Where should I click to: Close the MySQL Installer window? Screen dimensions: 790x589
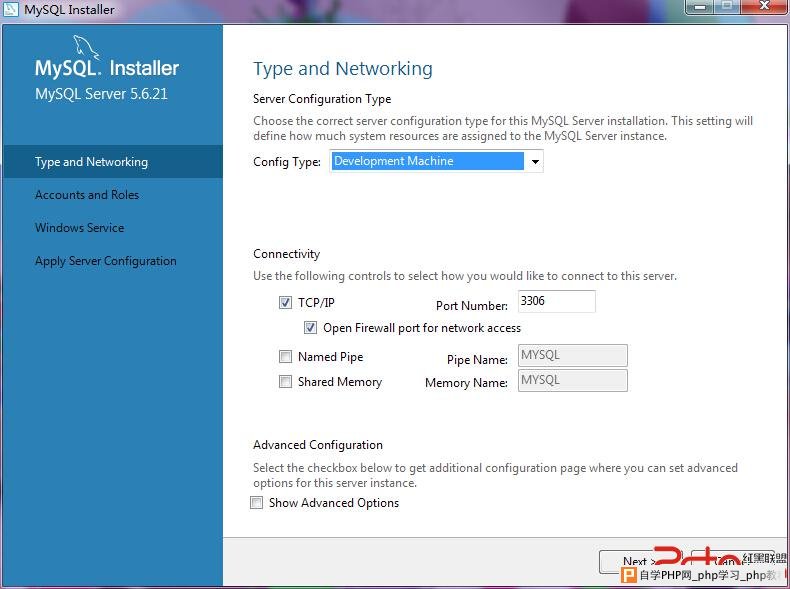[764, 7]
